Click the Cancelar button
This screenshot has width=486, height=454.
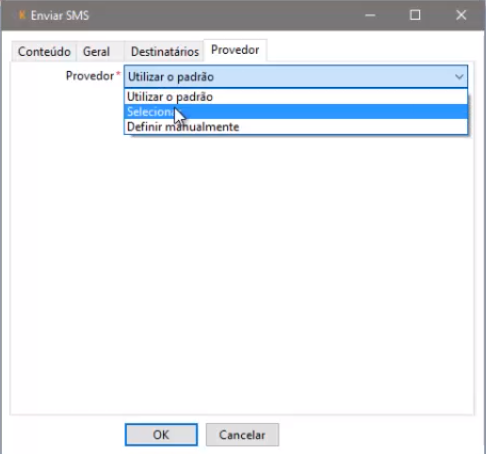[x=242, y=435]
